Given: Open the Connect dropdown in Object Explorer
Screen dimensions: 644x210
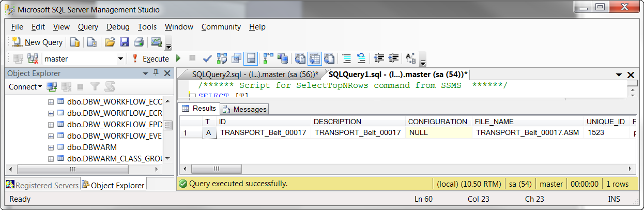Looking at the screenshot, I should tap(25, 87).
